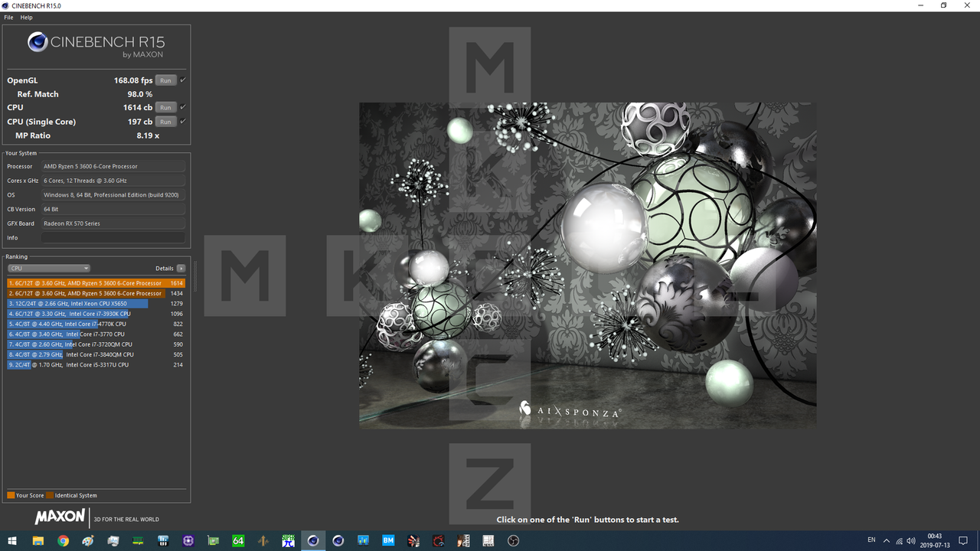Screen dimensions: 980x551
Task: Select the Core i7-3840QM ranking row
Action: tap(96, 354)
